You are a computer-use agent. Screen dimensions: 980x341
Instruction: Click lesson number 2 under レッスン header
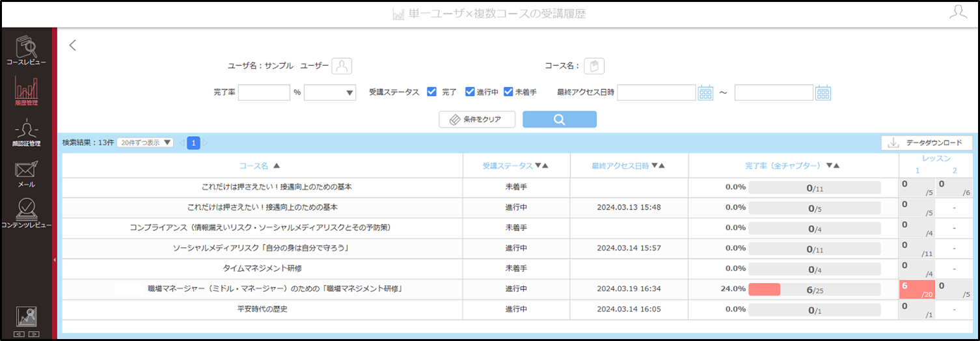click(x=955, y=170)
